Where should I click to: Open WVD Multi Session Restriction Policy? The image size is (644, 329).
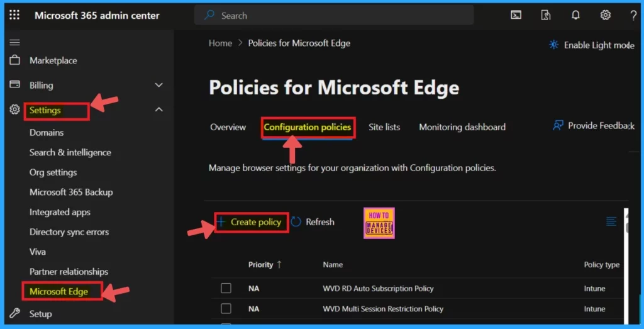click(x=383, y=309)
